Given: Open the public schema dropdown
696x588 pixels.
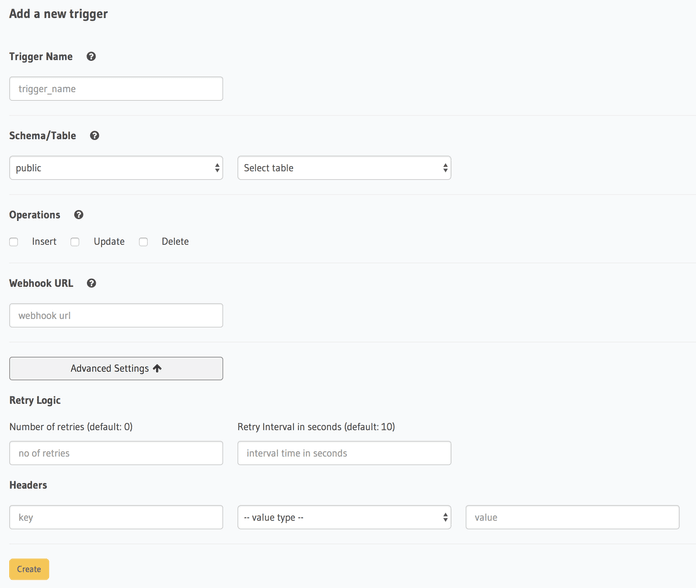Looking at the screenshot, I should (x=116, y=168).
